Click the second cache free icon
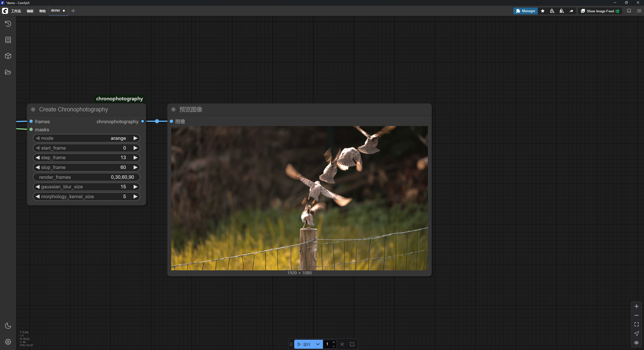 (562, 11)
